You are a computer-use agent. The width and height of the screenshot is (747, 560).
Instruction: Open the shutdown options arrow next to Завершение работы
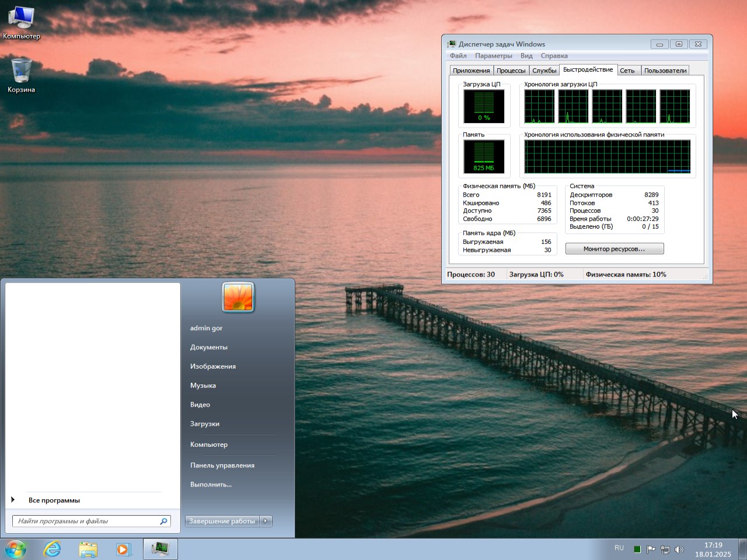266,521
